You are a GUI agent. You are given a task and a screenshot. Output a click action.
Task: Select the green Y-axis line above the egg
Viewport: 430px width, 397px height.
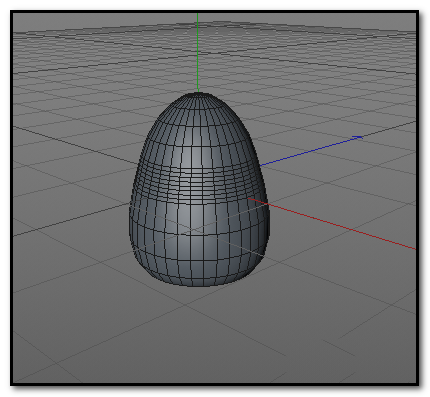(x=198, y=53)
